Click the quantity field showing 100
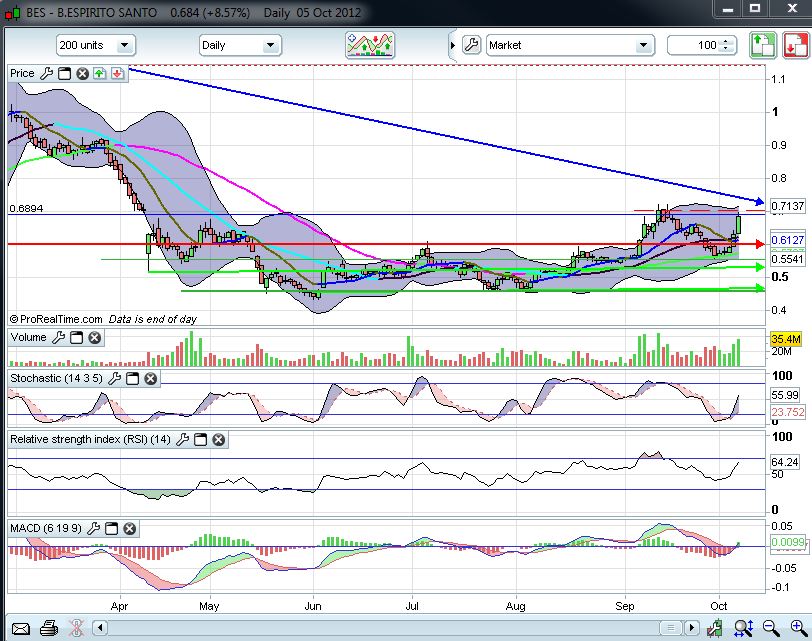This screenshot has height=641, width=812. (694, 45)
